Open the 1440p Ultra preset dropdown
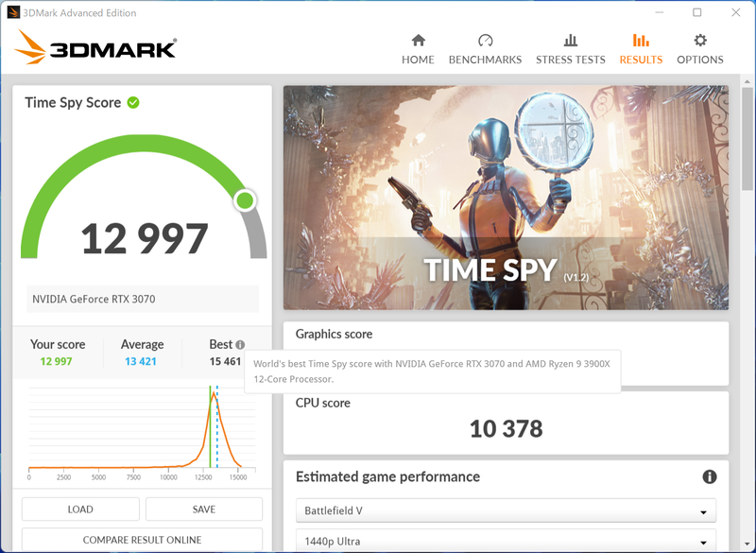This screenshot has width=756, height=553. (x=506, y=541)
